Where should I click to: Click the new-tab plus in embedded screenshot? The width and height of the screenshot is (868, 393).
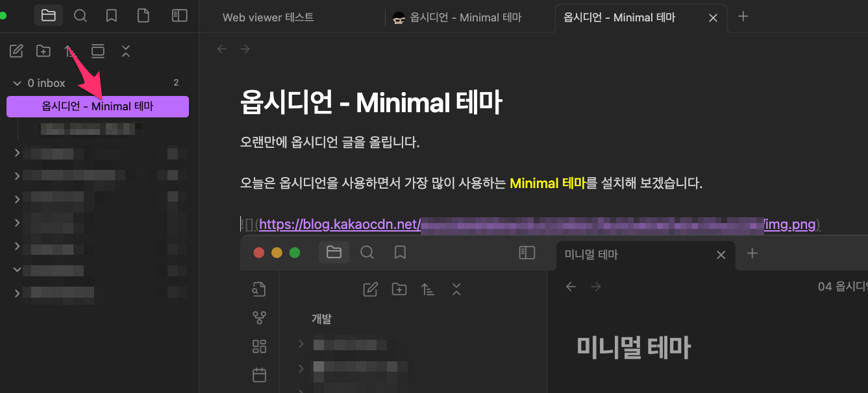coord(752,254)
